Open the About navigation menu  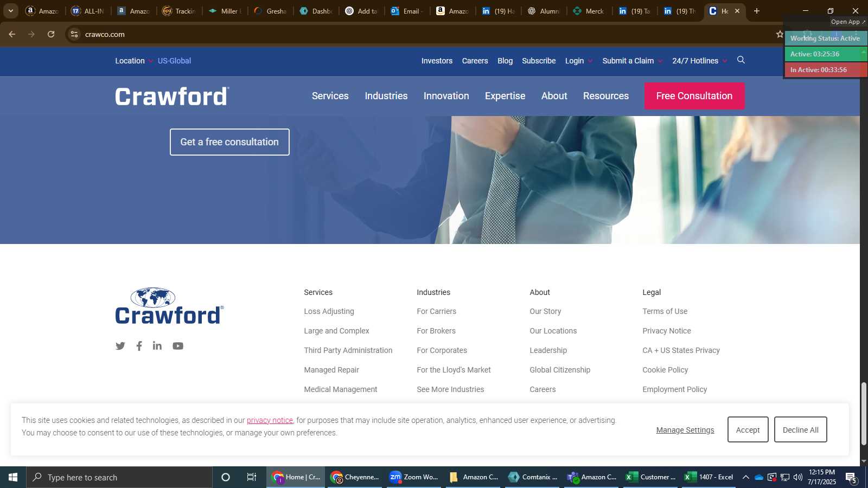(554, 96)
